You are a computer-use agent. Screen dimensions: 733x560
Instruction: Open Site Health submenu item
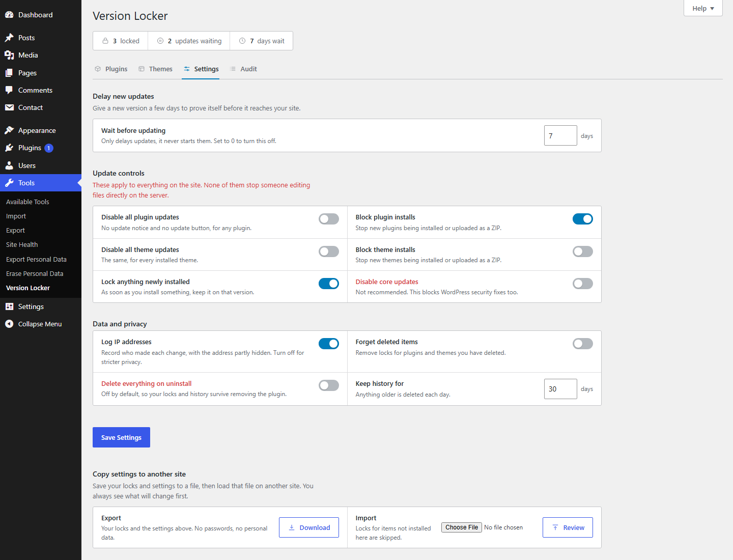click(x=41, y=244)
